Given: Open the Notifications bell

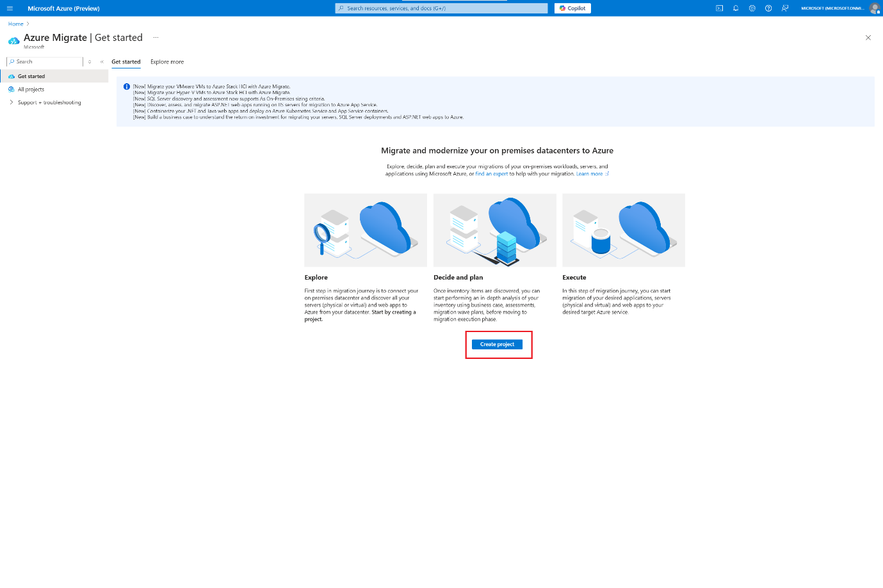Looking at the screenshot, I should [735, 8].
